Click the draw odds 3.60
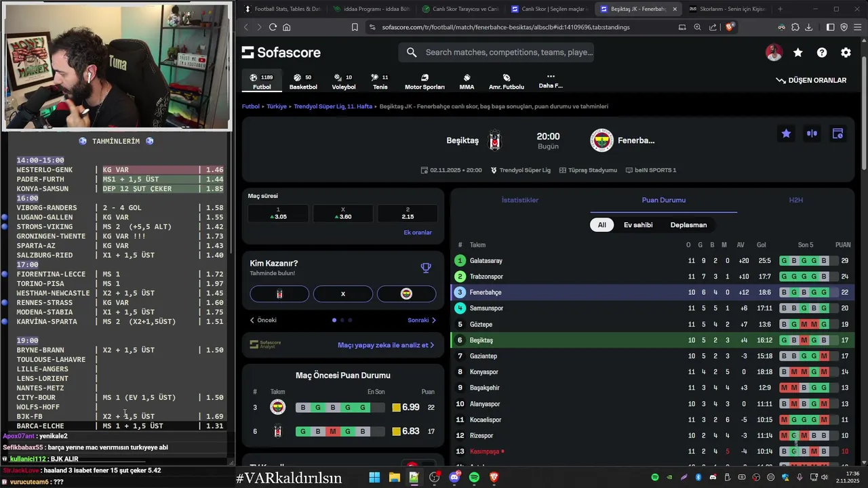Screen dimensions: 868x488 tap(342, 213)
